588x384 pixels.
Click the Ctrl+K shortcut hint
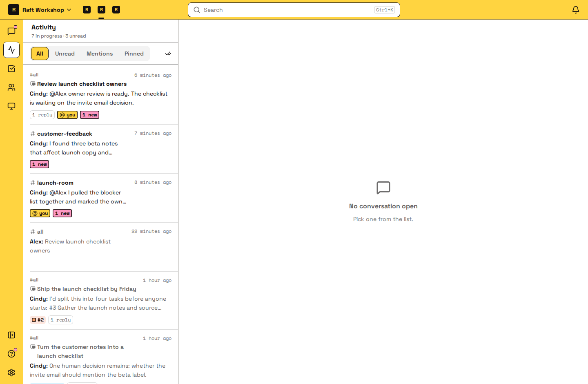click(385, 10)
